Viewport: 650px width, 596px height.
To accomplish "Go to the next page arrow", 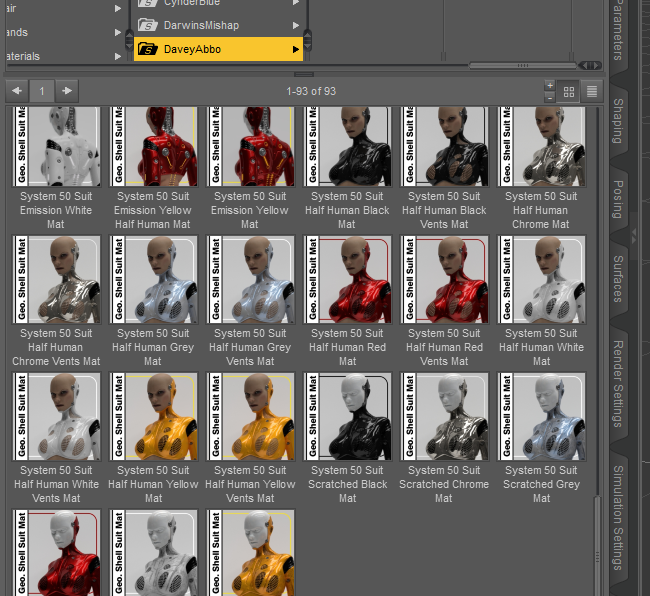I will [x=67, y=91].
